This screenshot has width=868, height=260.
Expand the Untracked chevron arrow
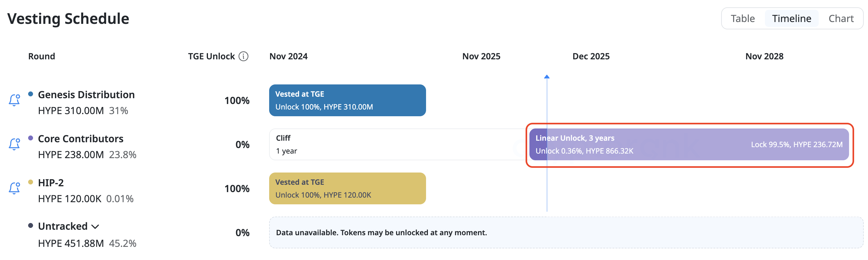click(x=95, y=227)
